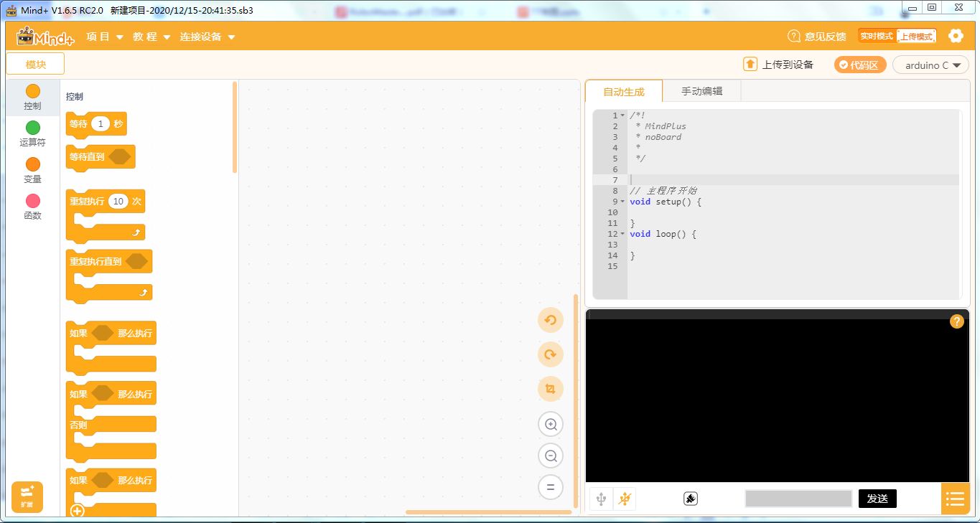Select the 运算符 block category
The image size is (980, 523).
[x=32, y=134]
